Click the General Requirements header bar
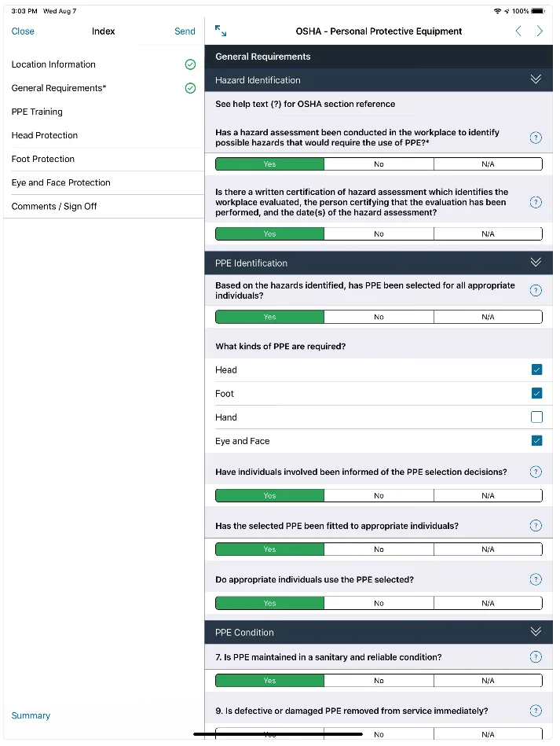Screen dimensions: 560x746 [x=379, y=56]
